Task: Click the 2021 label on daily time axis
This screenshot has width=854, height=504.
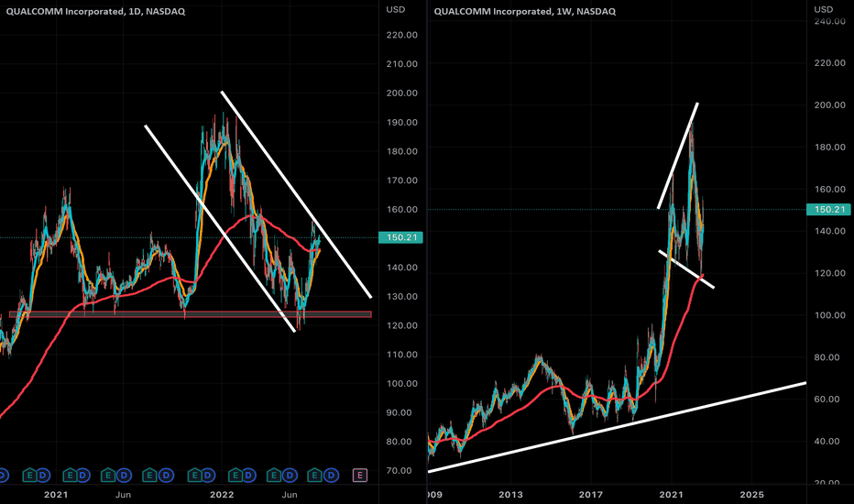Action: [56, 495]
